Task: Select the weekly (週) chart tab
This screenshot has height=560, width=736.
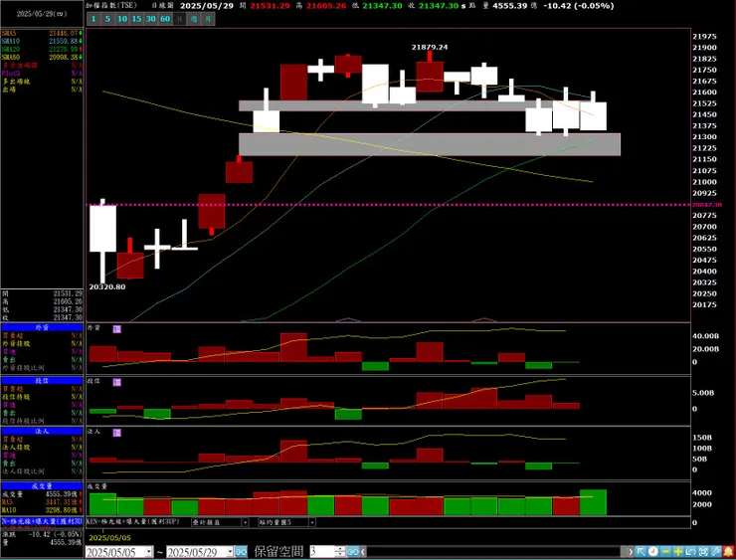Action: pyautogui.click(x=194, y=19)
